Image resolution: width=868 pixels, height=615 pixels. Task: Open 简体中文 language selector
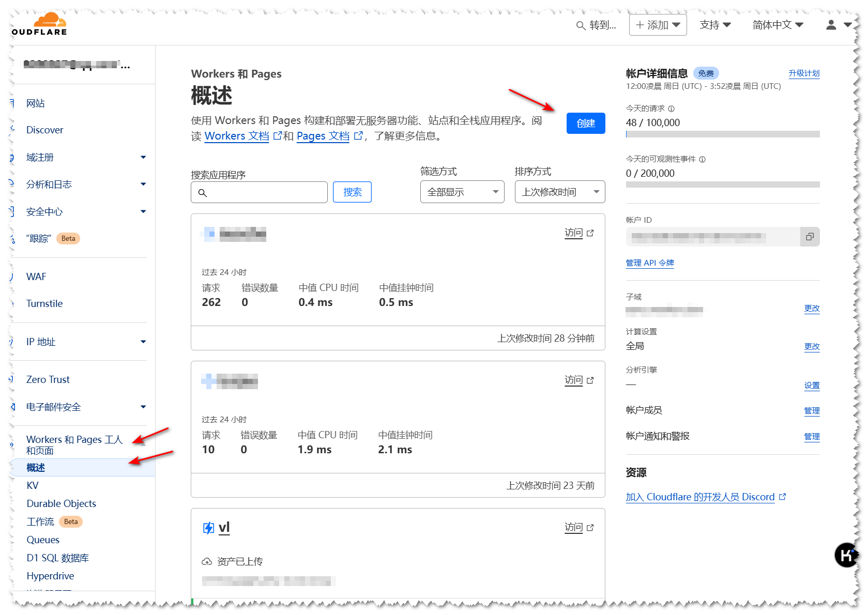point(778,25)
